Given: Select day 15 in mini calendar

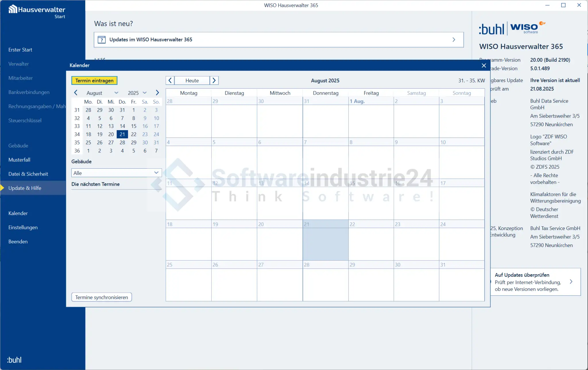Looking at the screenshot, I should [134, 126].
